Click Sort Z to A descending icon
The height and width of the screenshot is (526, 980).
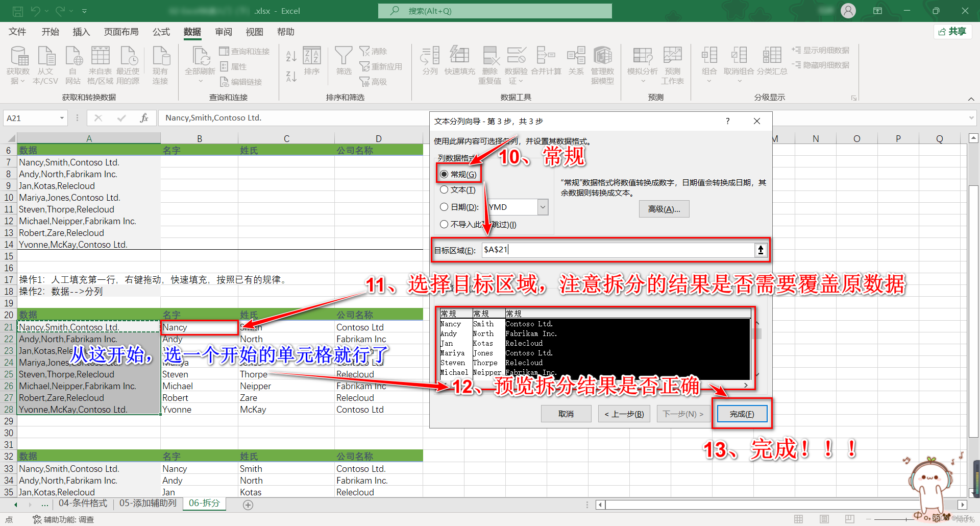point(291,77)
